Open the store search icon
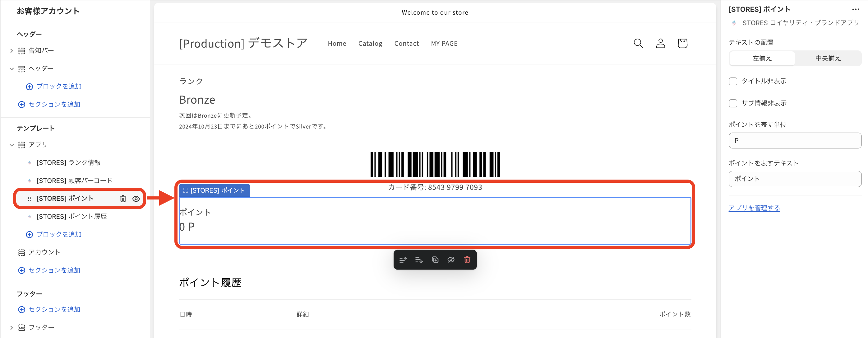868x338 pixels. coord(638,43)
